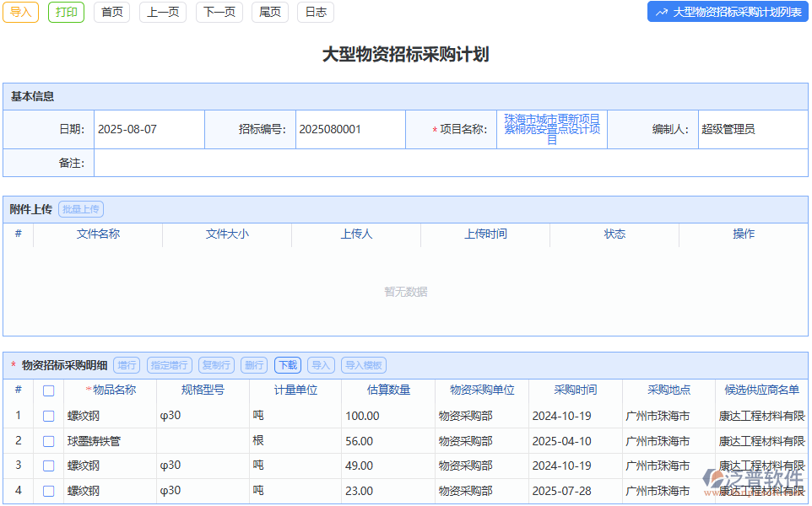Viewport: 812px width, 506px height.
Task: Check the checkbox for row 1 螺纹钢
Action: 48,415
